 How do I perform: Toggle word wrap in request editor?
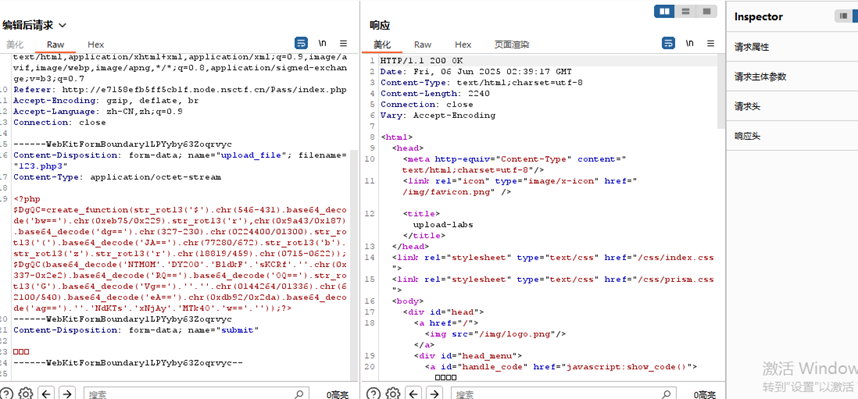301,43
